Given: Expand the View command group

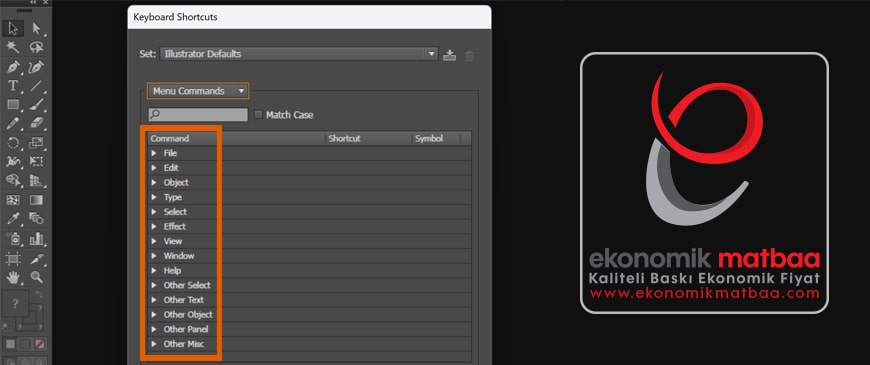Looking at the screenshot, I should coord(154,241).
